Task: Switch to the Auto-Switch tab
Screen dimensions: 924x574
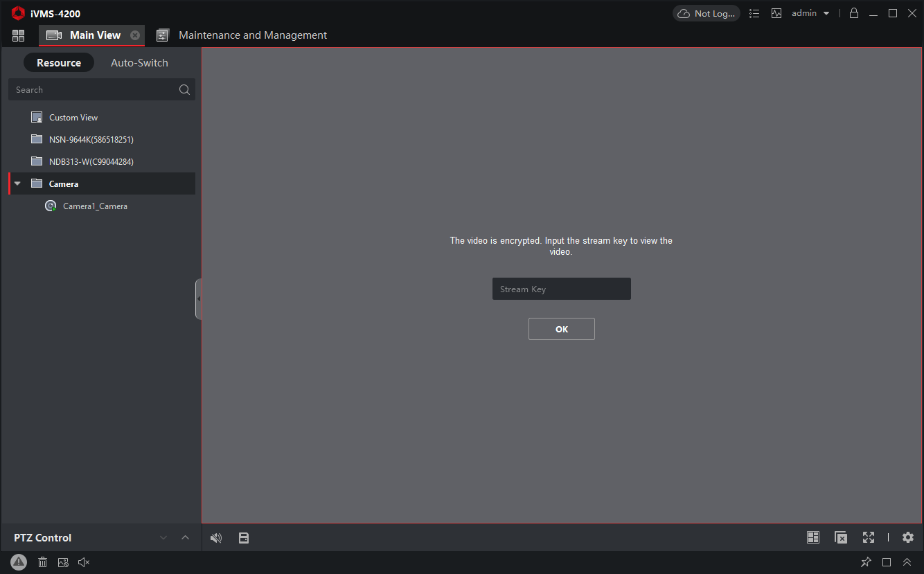Action: tap(139, 62)
